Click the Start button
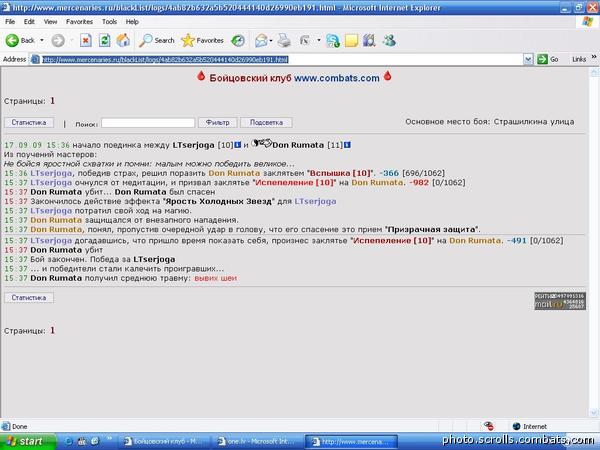 click(28, 441)
